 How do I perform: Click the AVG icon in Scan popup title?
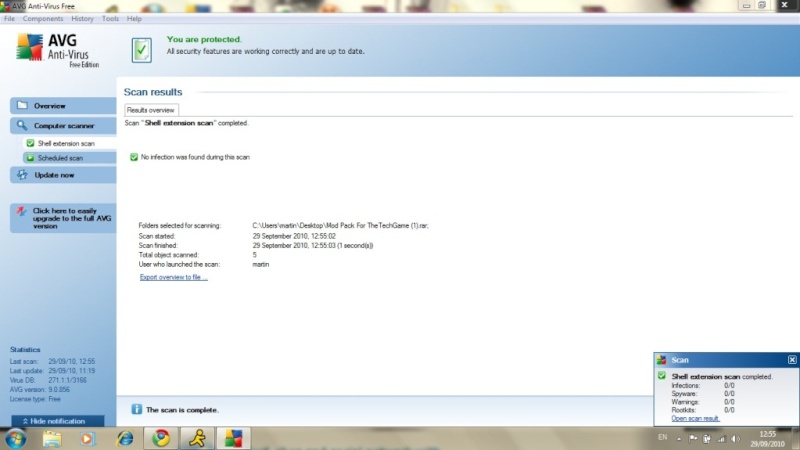pos(662,360)
